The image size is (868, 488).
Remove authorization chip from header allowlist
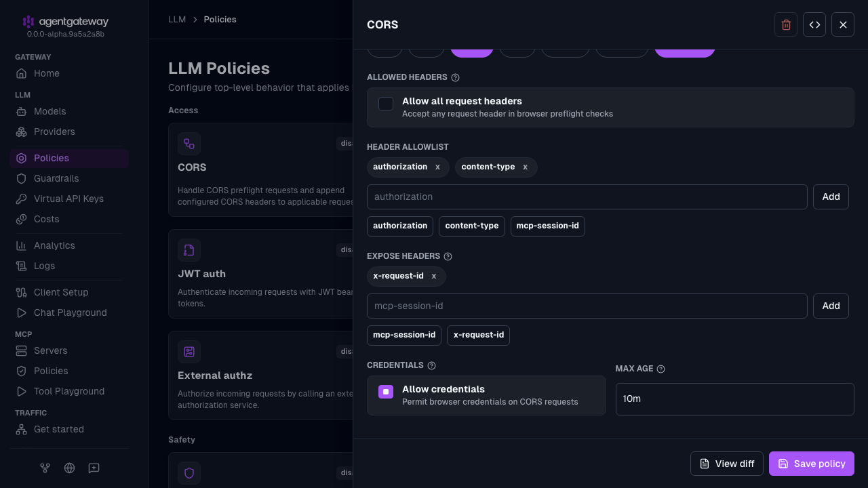(437, 167)
